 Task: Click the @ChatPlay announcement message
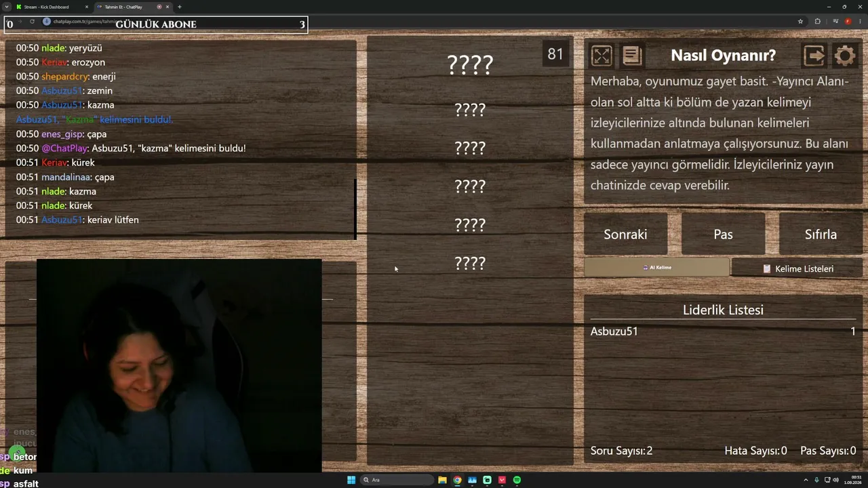(x=131, y=148)
